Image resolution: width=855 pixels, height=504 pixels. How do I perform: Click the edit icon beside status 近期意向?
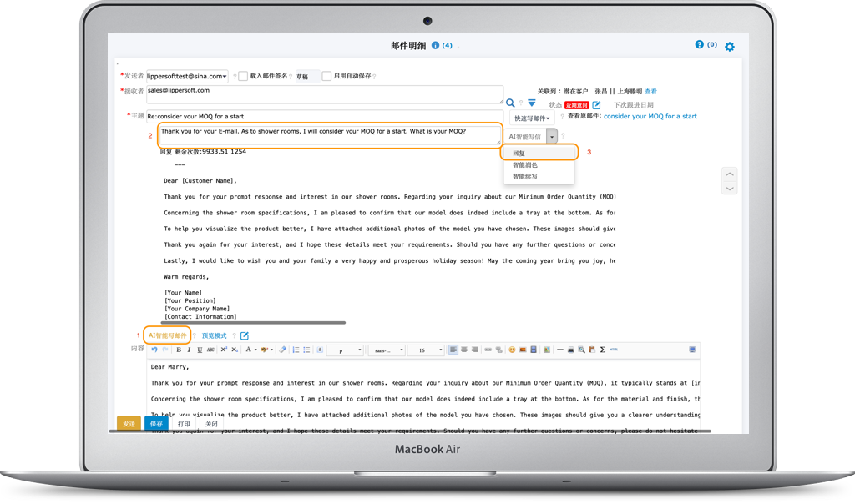pos(596,105)
